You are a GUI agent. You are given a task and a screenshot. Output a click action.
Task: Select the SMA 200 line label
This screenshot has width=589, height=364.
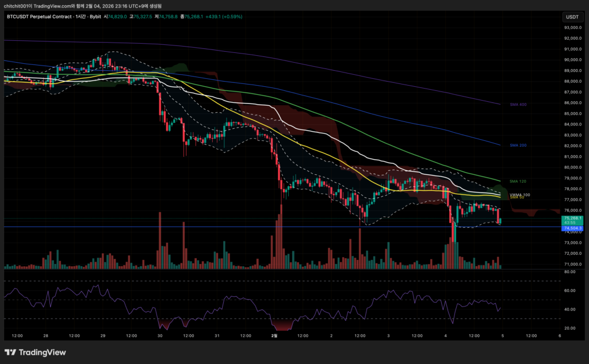tap(518, 145)
